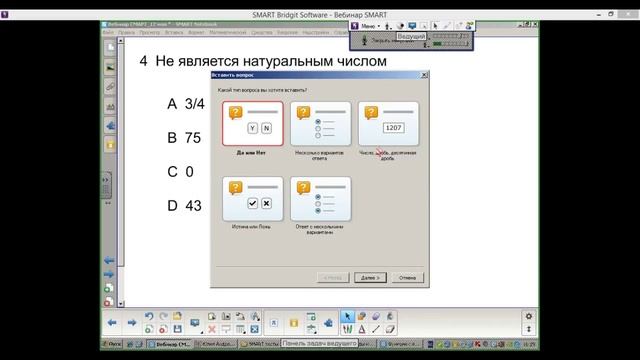Image resolution: width=640 pixels, height=360 pixels.
Task: Click "Отмена" in the insert question dialog
Action: (x=407, y=278)
